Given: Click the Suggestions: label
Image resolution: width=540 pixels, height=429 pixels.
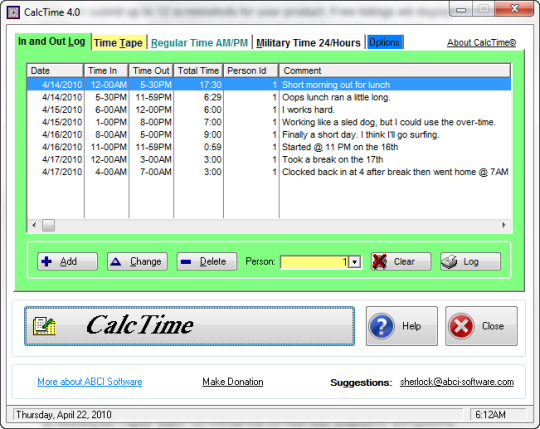Looking at the screenshot, I should tap(361, 383).
